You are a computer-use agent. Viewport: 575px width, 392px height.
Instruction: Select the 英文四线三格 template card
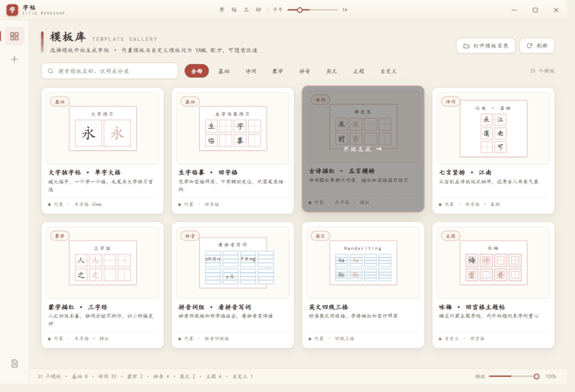click(363, 285)
